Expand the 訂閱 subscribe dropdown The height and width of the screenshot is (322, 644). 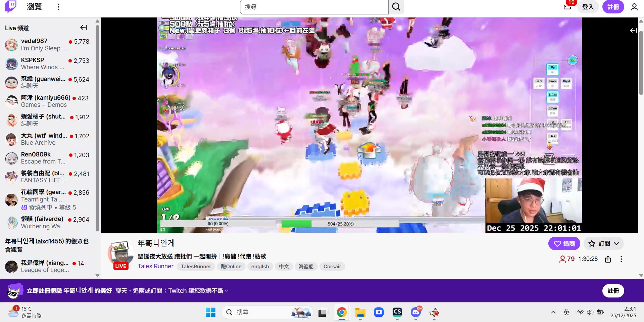coord(603,244)
